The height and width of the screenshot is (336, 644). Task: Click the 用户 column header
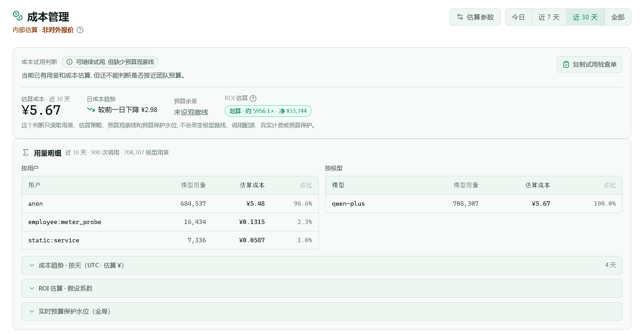(34, 185)
